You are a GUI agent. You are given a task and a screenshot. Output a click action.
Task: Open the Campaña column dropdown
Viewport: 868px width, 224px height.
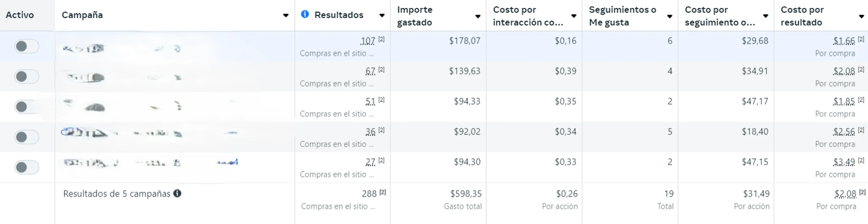(x=286, y=15)
